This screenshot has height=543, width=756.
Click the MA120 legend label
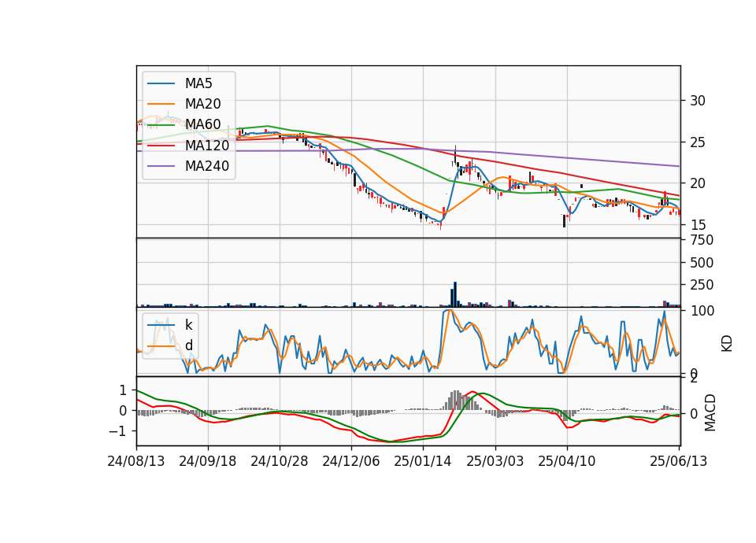click(207, 145)
